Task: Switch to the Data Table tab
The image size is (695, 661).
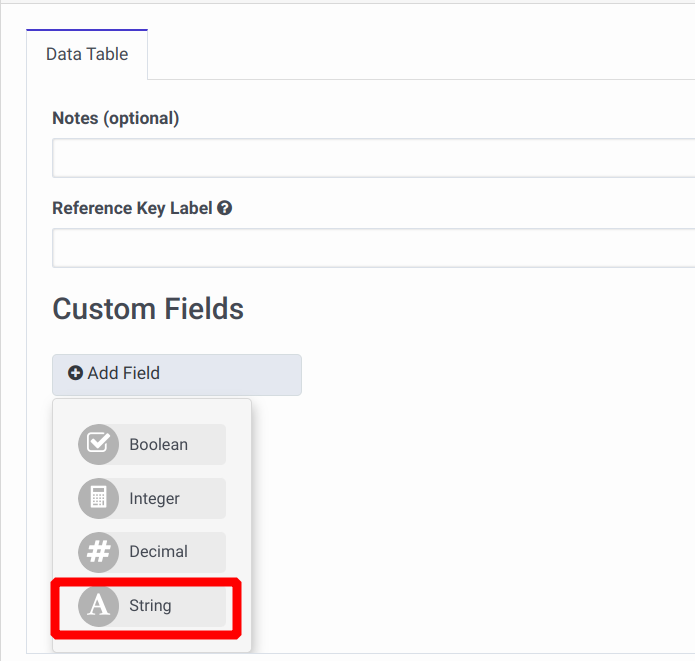Action: point(87,54)
